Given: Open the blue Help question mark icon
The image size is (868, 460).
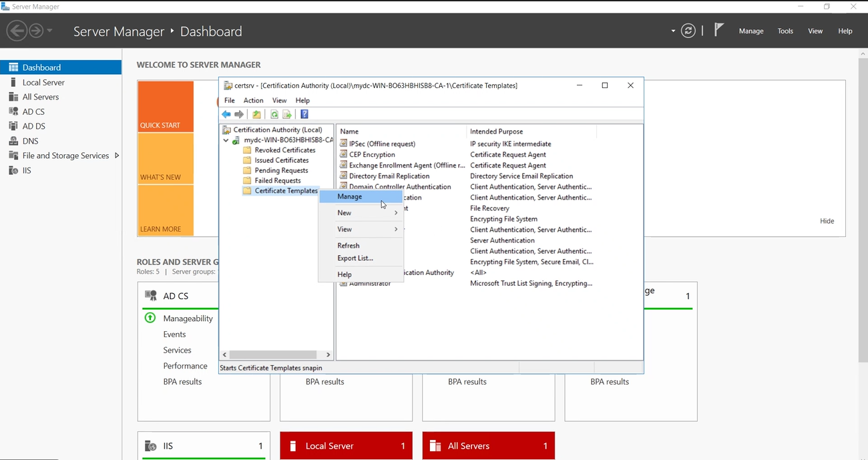Looking at the screenshot, I should (x=304, y=114).
